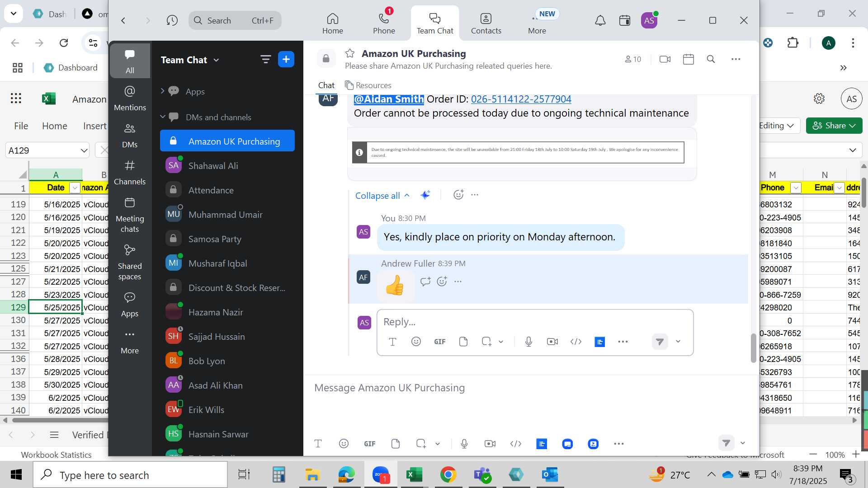Expand the Apps section in sidebar
Screen dimensions: 868x488
coord(162,91)
